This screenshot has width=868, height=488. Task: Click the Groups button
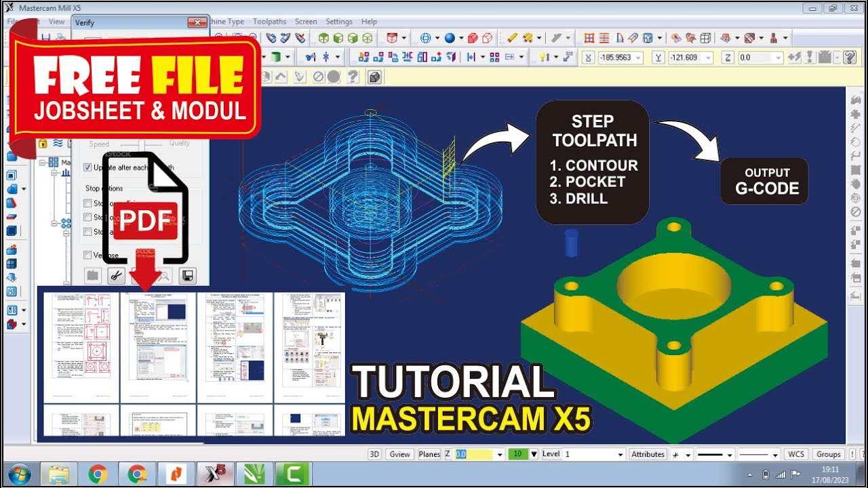point(829,454)
